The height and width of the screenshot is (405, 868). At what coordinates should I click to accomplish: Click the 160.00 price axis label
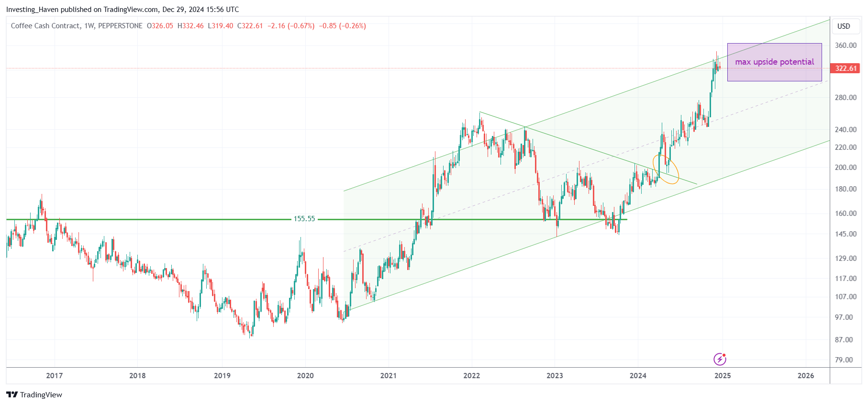pyautogui.click(x=846, y=214)
